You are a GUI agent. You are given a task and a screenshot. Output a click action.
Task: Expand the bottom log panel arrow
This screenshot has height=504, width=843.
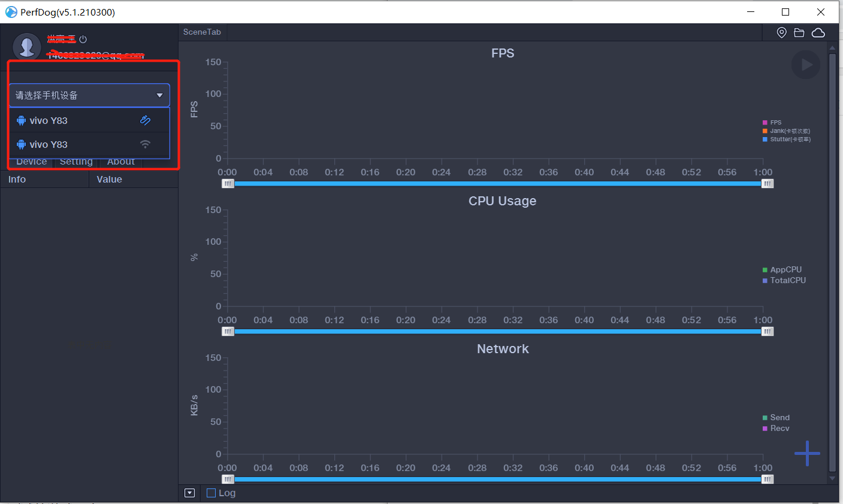click(x=190, y=493)
